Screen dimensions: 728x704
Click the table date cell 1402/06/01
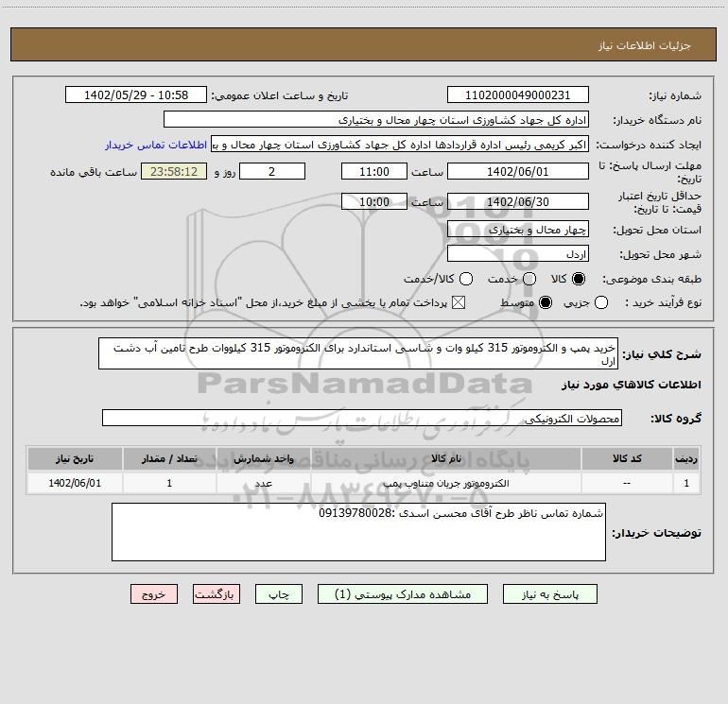75,483
